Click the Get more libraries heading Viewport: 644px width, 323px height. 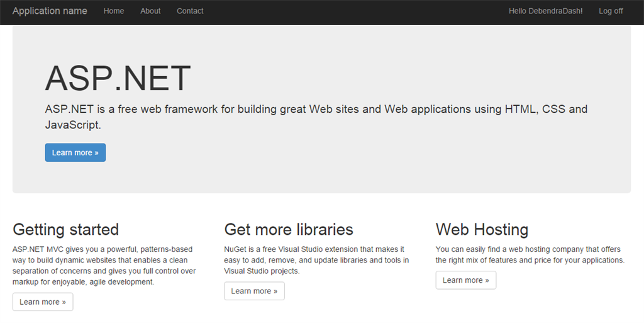289,229
